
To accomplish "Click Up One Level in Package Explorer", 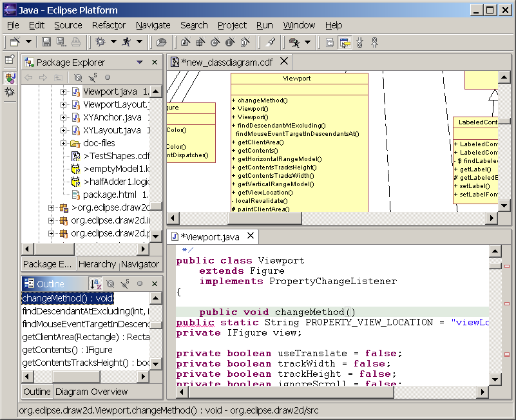I will tap(58, 78).
